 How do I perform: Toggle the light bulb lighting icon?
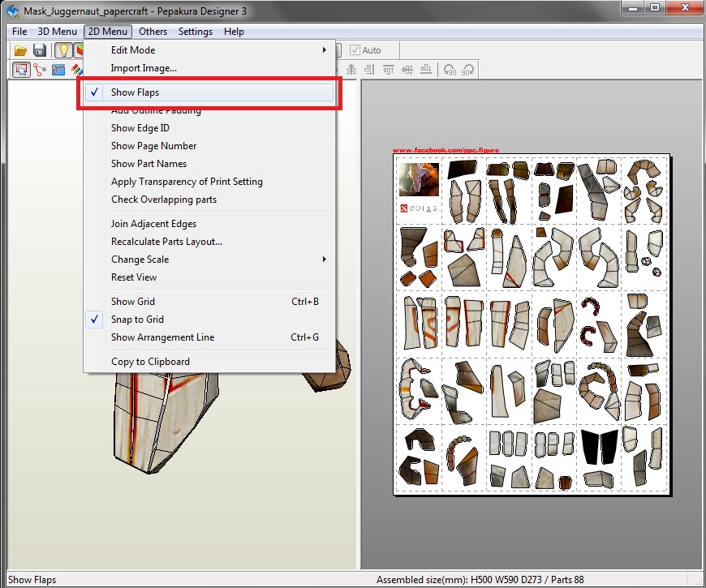click(63, 50)
